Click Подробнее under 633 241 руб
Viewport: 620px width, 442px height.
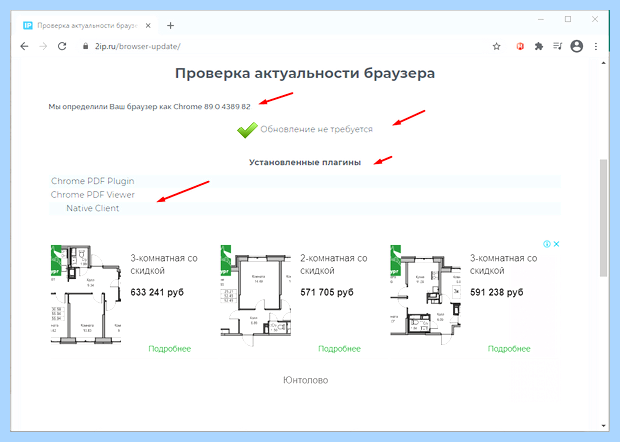[x=170, y=349]
